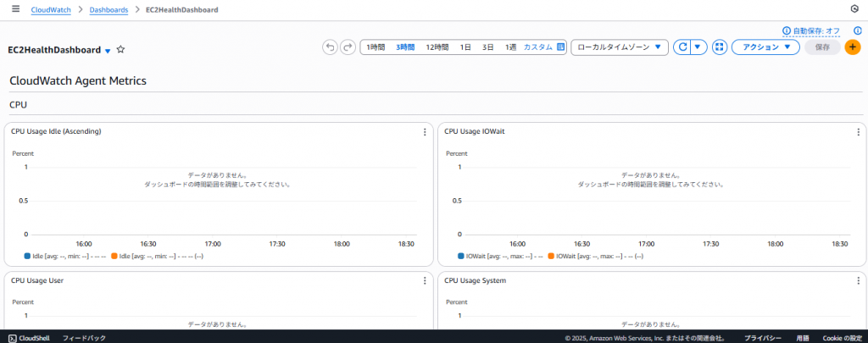
Task: Enter full screen mode via expand icon
Action: pos(720,47)
